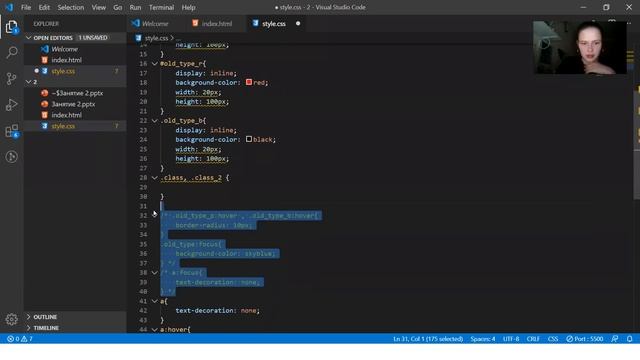Click the feedback icon in status bar

point(615,339)
